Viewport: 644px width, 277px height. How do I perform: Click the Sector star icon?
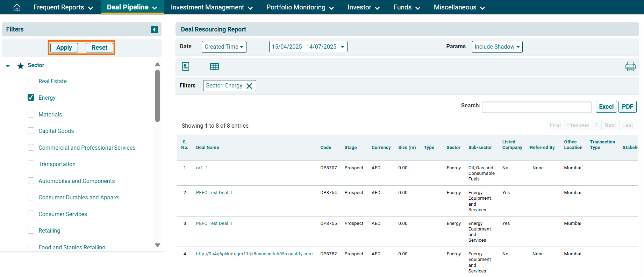[x=21, y=66]
